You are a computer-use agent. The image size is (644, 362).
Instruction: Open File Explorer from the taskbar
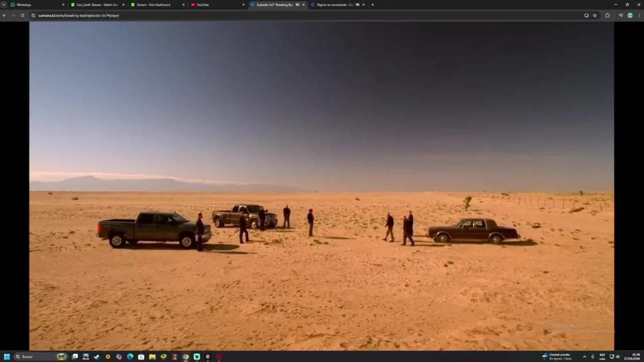(152, 356)
